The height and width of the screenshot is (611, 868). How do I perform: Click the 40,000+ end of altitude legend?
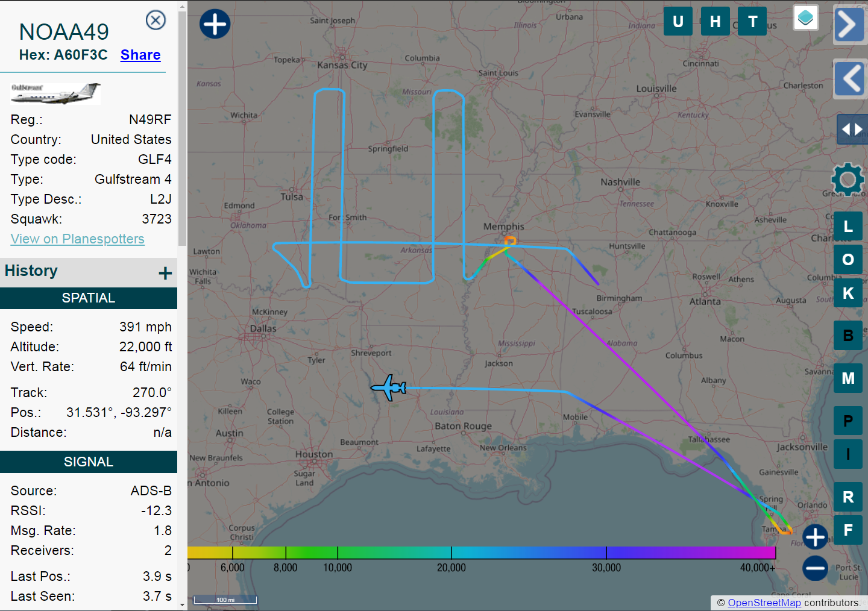pos(758,568)
